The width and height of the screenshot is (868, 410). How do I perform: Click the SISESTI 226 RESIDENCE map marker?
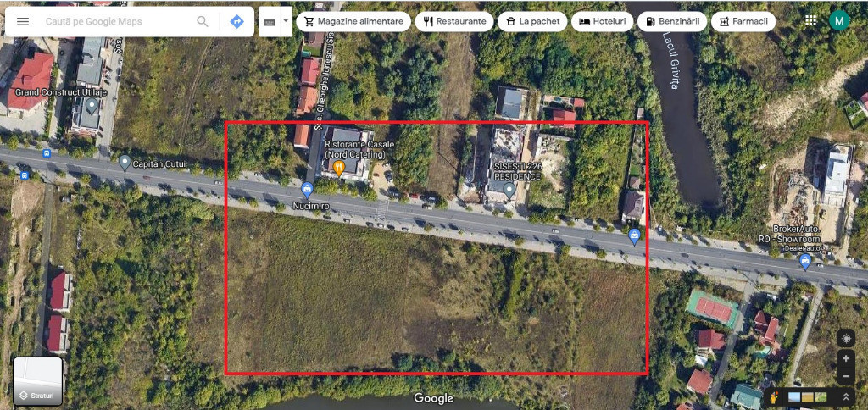[509, 191]
